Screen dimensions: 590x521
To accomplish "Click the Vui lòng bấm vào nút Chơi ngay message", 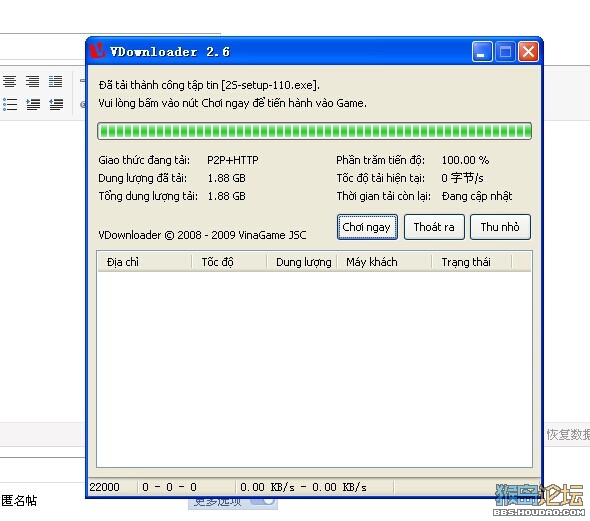I will pyautogui.click(x=232, y=103).
